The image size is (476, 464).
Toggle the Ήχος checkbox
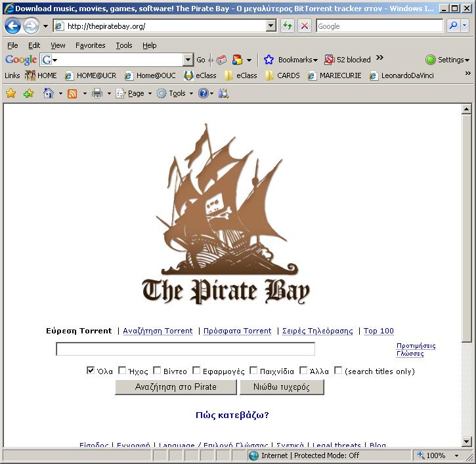point(122,370)
